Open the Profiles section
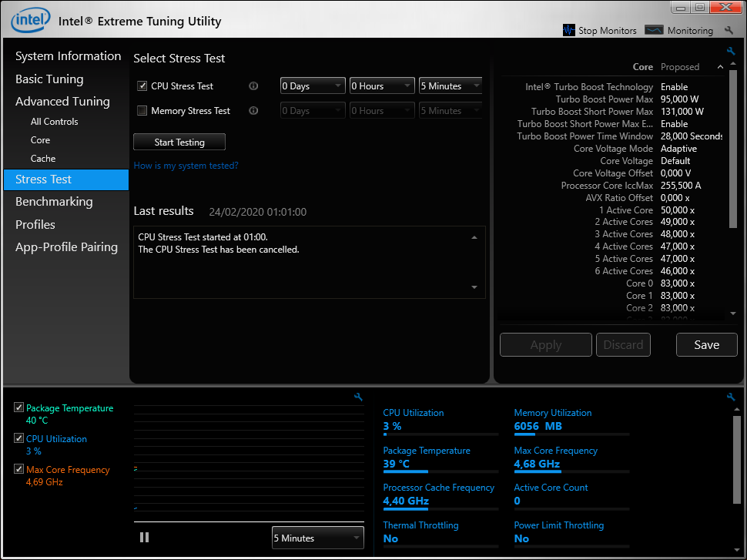 35,224
